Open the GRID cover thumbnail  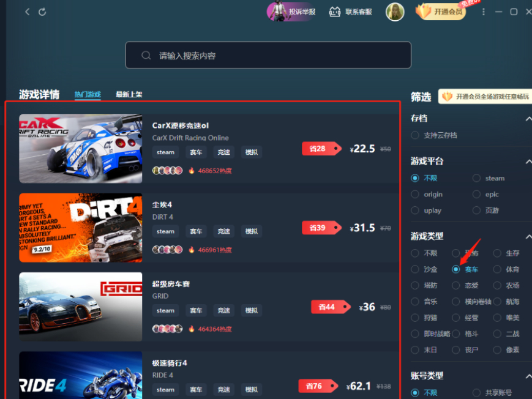click(x=80, y=307)
